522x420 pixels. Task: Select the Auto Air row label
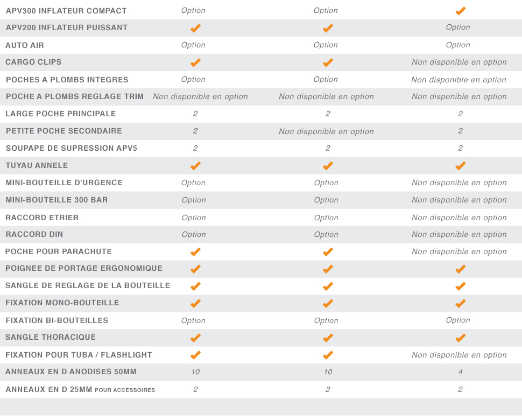pyautogui.click(x=25, y=45)
